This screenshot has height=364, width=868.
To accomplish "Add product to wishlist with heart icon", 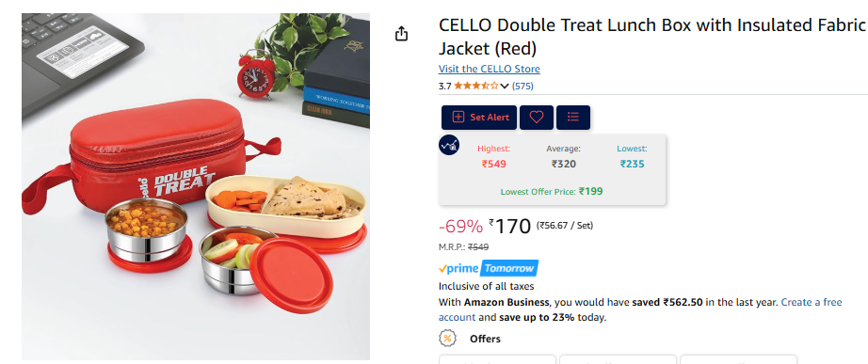I will tap(537, 118).
